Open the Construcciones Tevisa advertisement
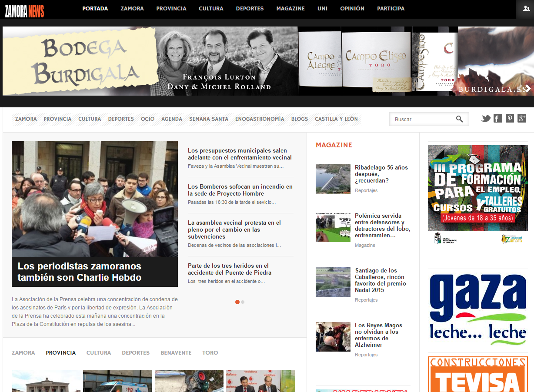 [478, 374]
